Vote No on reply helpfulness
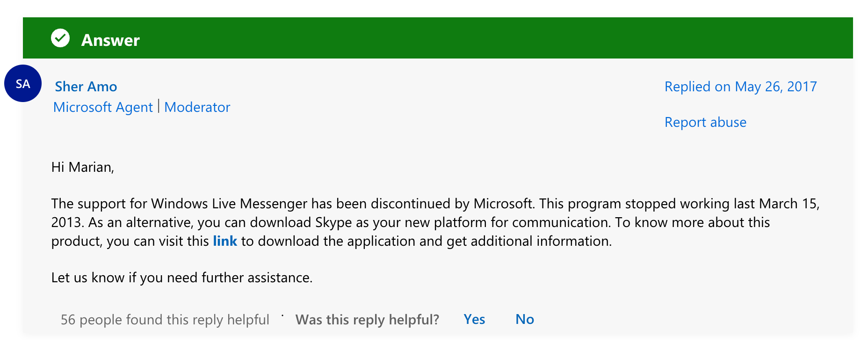Image resolution: width=868 pixels, height=352 pixels. (525, 319)
